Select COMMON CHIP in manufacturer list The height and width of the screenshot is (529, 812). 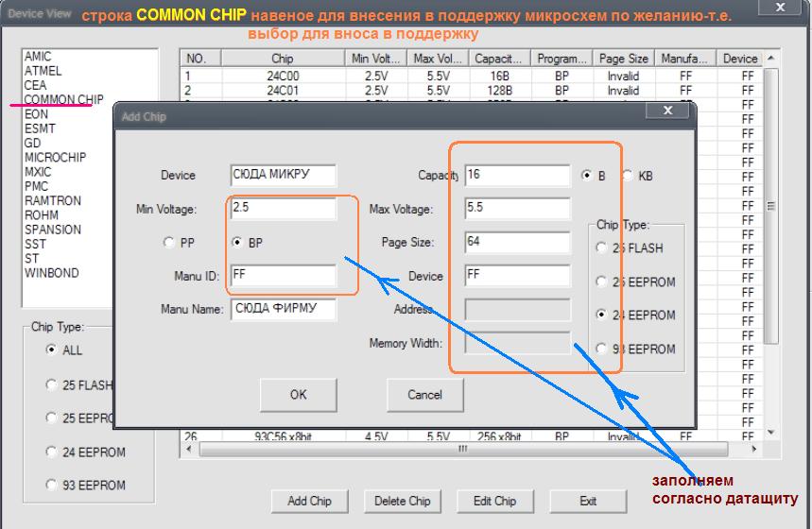(x=63, y=99)
